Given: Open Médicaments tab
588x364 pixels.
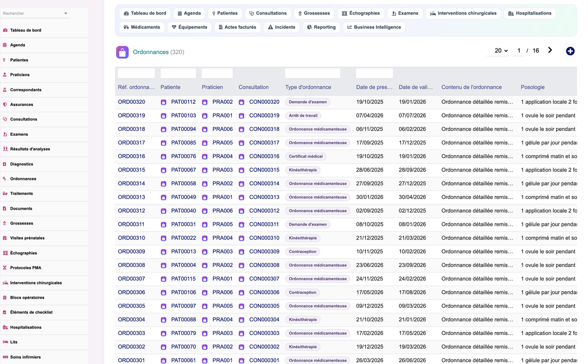Looking at the screenshot, I should pyautogui.click(x=142, y=27).
